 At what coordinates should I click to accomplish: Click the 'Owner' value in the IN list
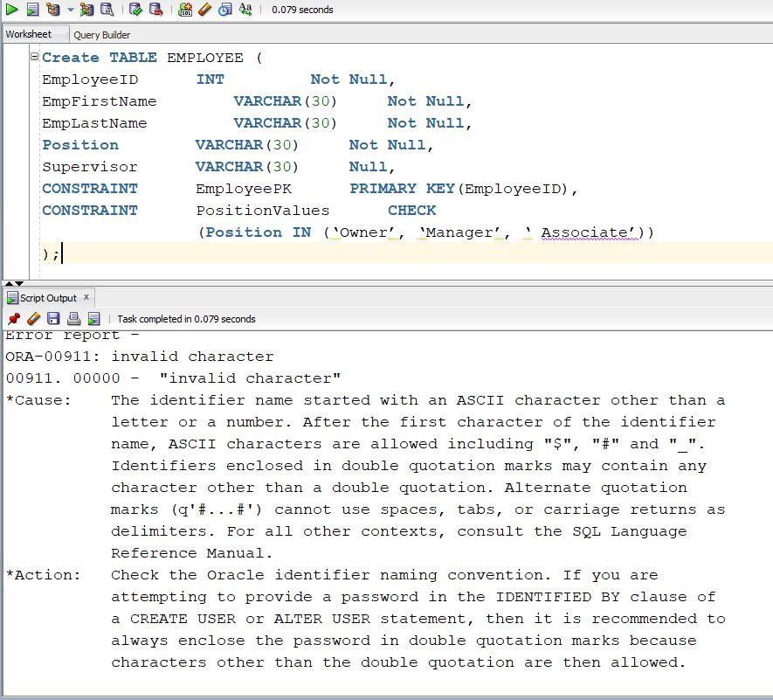click(x=362, y=232)
